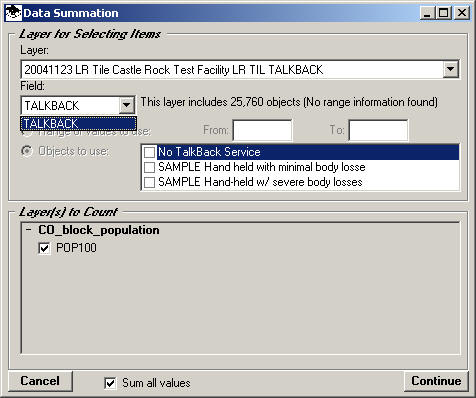Check the No TalkBack Service checkbox
Screen dimensions: 476x398
pos(149,152)
